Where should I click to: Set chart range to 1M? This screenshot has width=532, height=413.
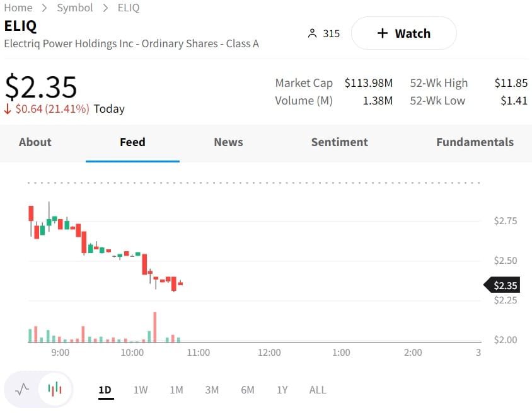176,390
